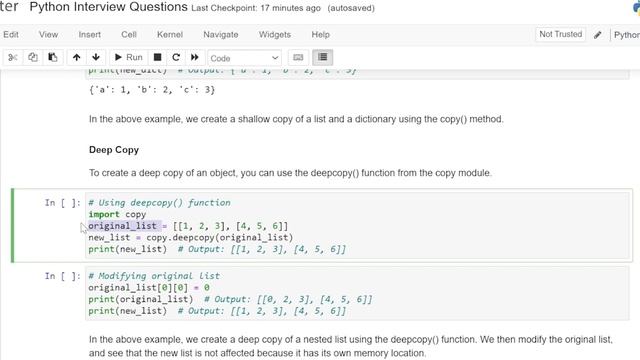
Task: Select the Modifying original list code cell
Action: (357, 293)
